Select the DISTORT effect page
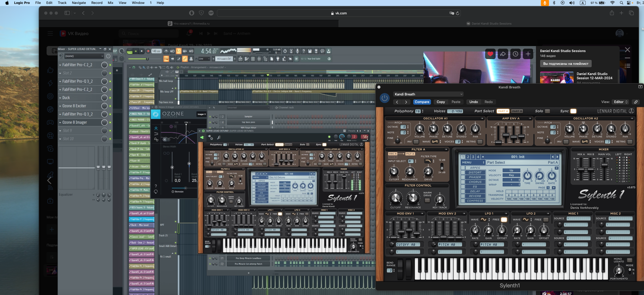The image size is (644, 295). [x=475, y=173]
